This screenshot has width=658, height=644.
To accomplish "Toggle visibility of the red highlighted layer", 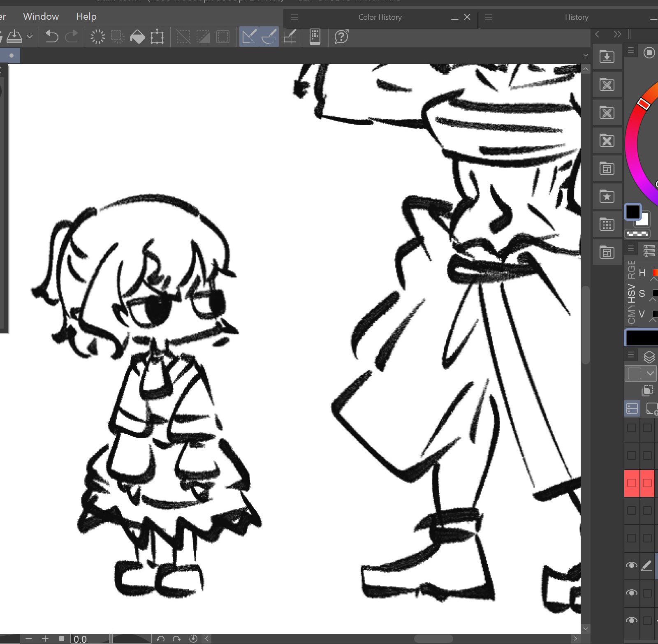I will pos(632,483).
